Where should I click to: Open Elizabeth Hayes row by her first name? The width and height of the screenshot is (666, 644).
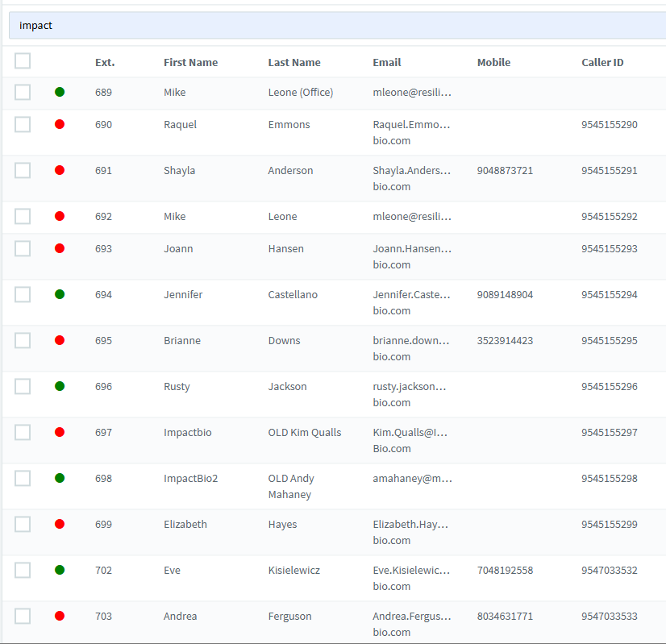click(x=185, y=524)
